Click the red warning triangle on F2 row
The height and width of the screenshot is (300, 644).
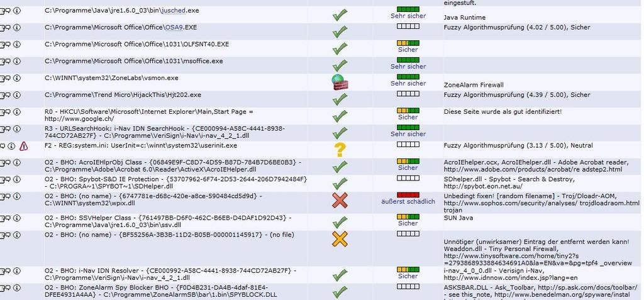24,146
